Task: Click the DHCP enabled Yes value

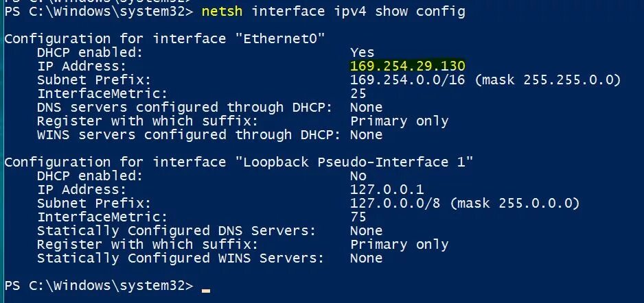Action: [363, 53]
